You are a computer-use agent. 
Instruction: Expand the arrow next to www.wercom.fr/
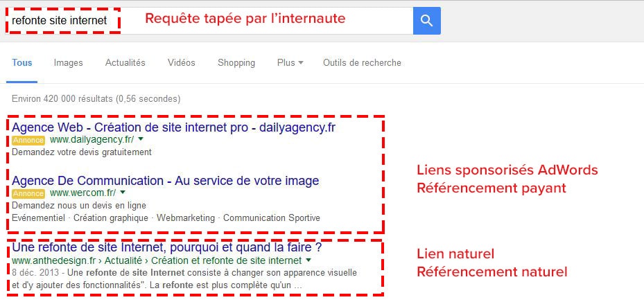(x=123, y=193)
